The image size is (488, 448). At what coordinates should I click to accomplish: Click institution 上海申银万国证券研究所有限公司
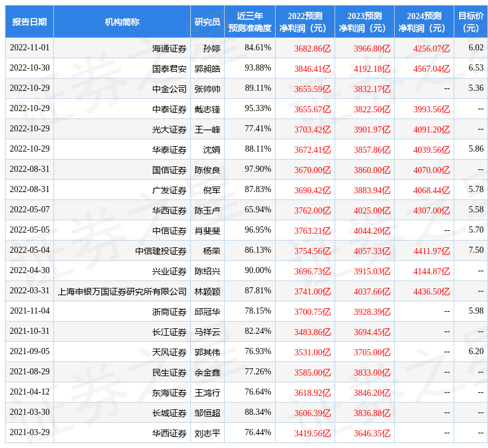(x=122, y=291)
